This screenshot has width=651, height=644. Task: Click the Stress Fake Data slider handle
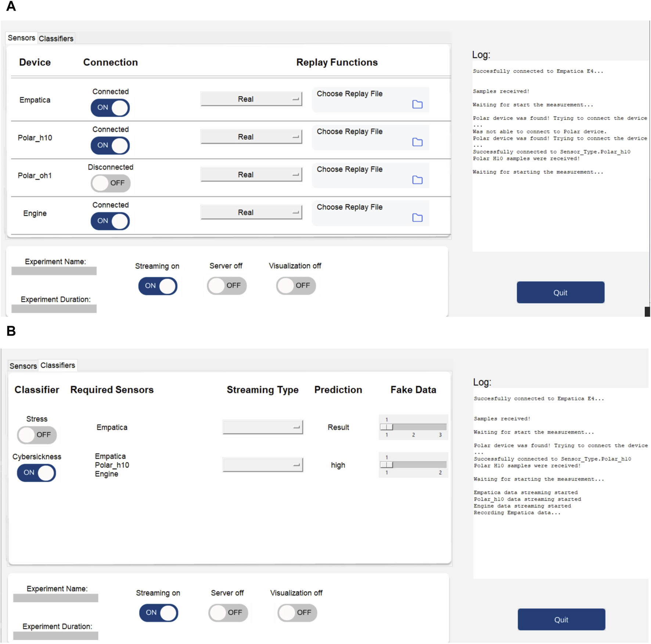coord(386,427)
